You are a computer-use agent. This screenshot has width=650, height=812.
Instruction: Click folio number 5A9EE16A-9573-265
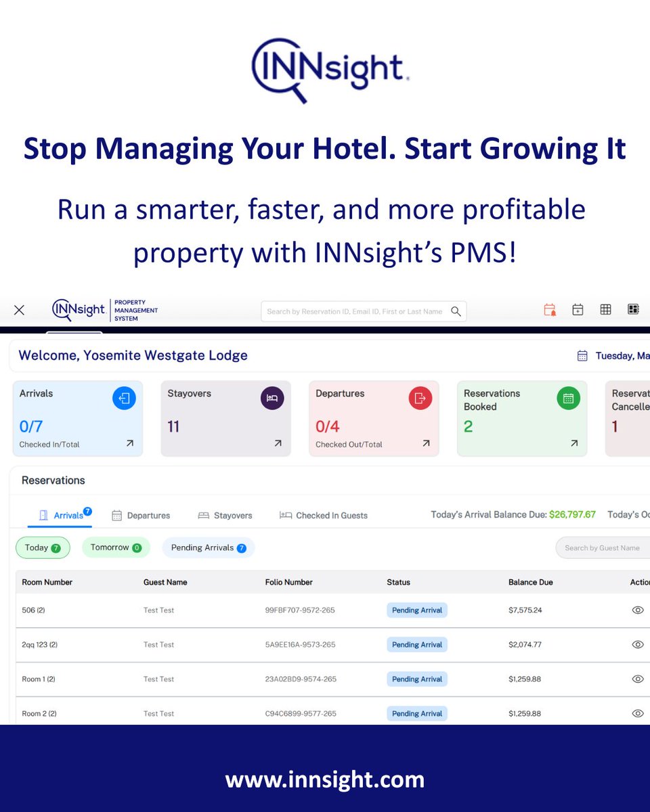coord(300,645)
